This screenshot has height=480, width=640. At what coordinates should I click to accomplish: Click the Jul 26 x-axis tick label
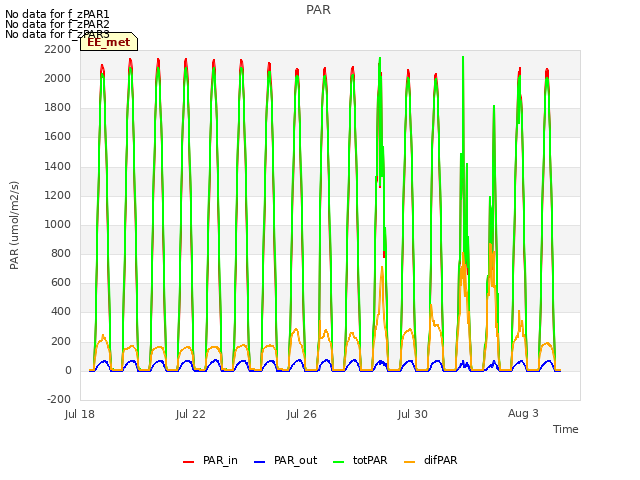tap(302, 414)
